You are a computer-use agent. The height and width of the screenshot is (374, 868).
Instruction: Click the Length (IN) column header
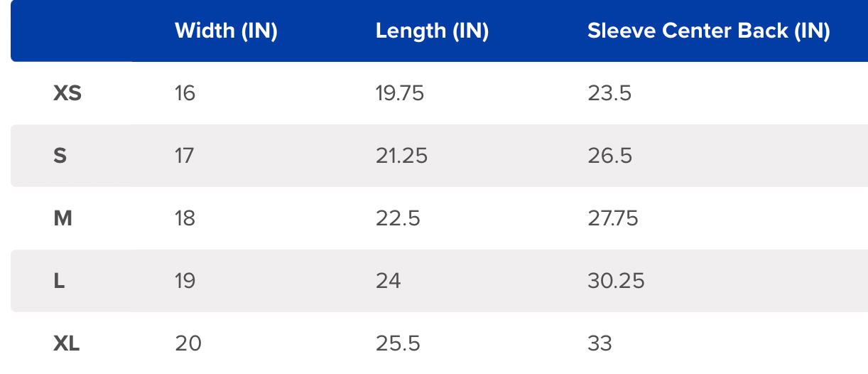432,31
